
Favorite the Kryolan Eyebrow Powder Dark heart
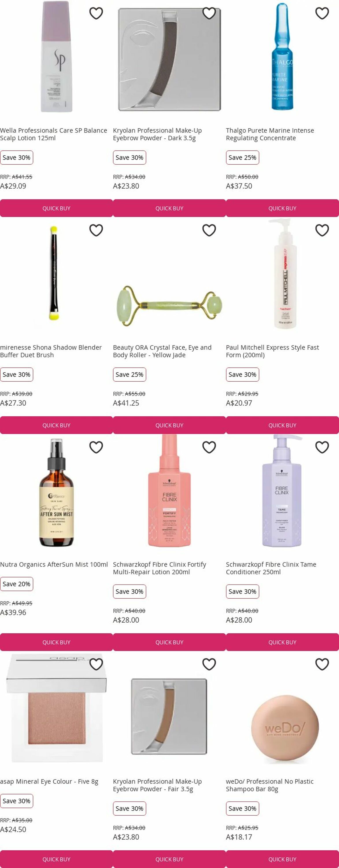(x=209, y=14)
